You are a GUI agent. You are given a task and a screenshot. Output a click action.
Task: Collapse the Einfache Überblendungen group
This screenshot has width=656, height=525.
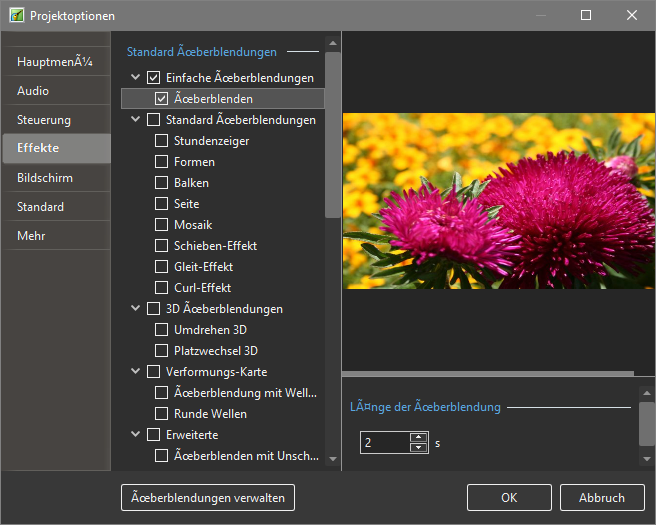point(135,78)
